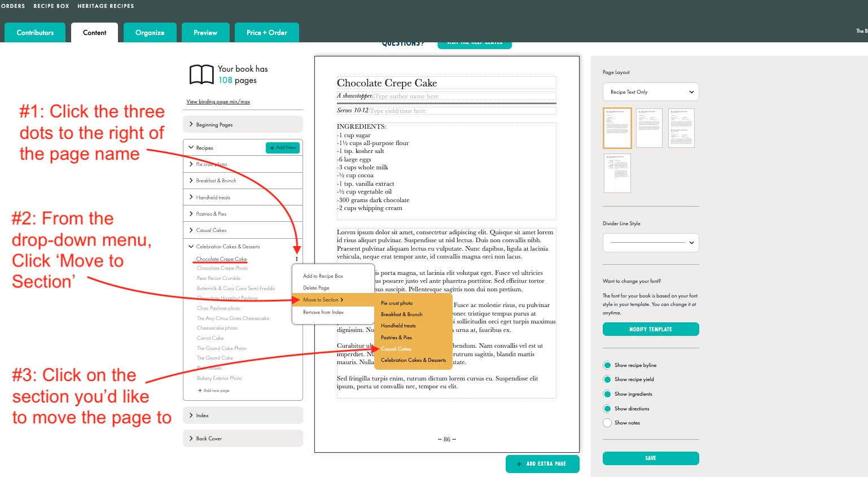Pick the third page layout thumbnail
868x477 pixels.
681,128
